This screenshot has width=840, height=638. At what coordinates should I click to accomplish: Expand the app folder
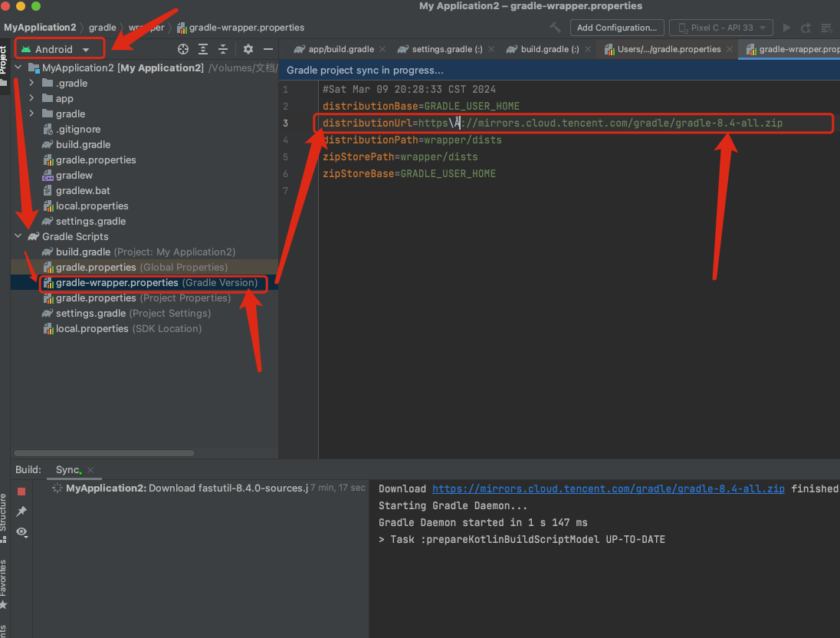tap(31, 98)
